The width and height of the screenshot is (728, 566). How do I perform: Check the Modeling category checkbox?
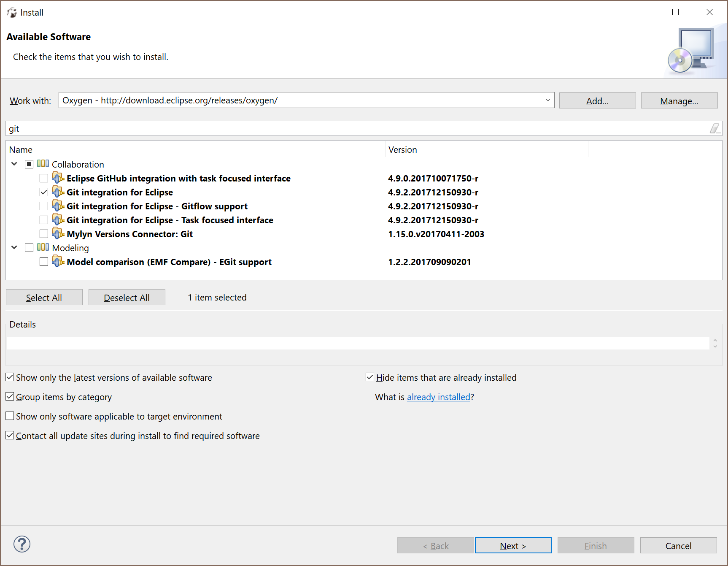pos(29,248)
